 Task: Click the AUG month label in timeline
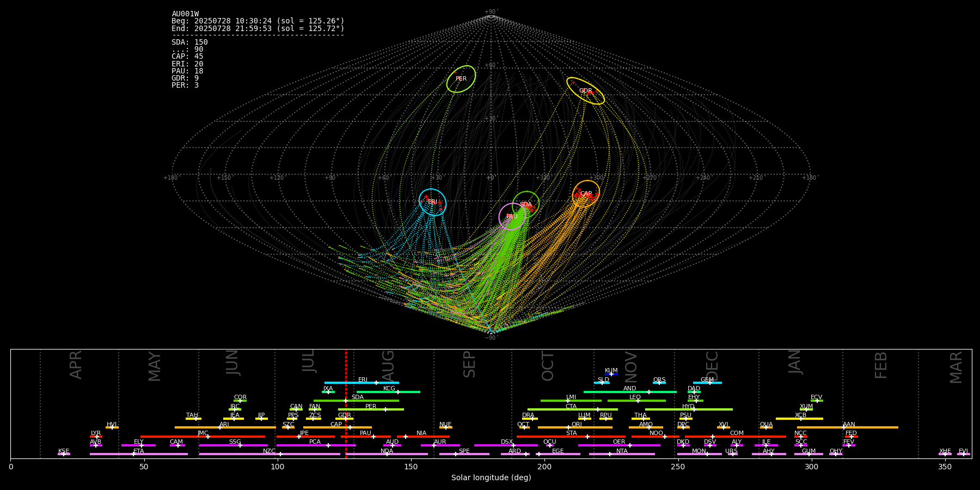(388, 366)
